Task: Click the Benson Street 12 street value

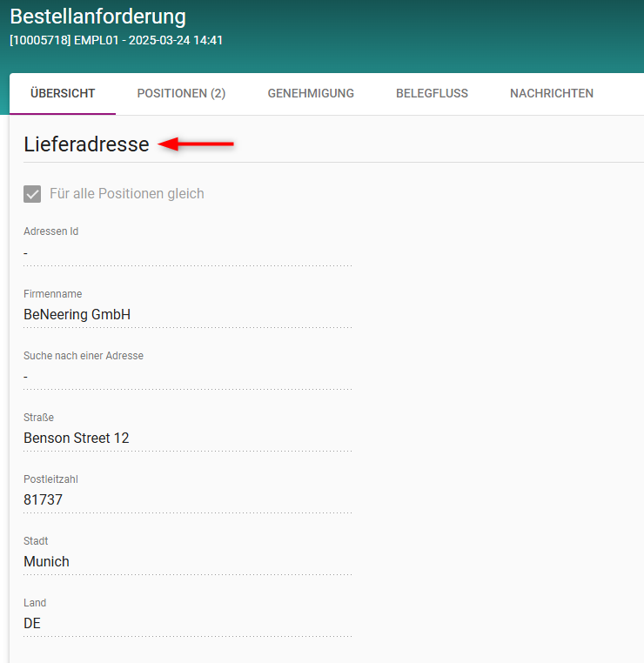Action: pyautogui.click(x=77, y=438)
